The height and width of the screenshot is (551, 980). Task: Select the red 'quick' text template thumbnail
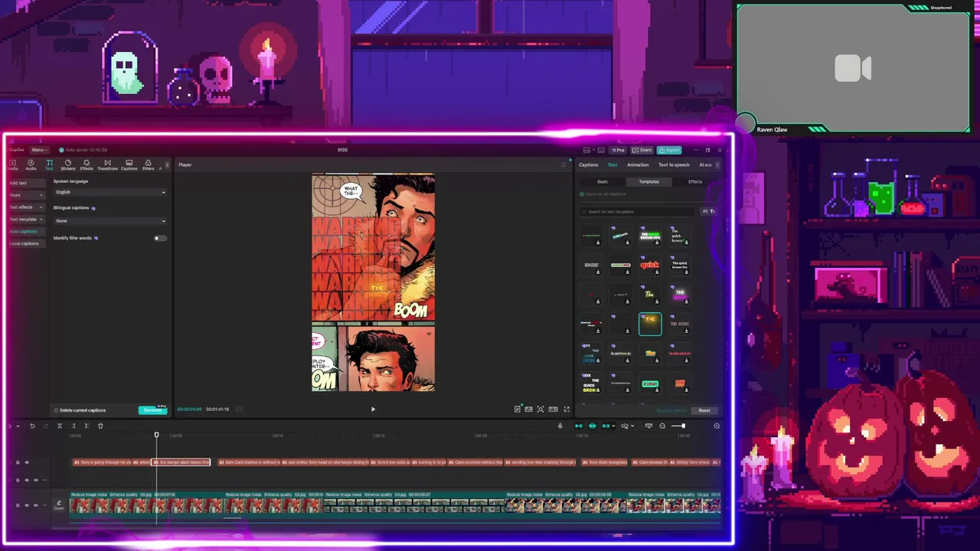point(650,265)
